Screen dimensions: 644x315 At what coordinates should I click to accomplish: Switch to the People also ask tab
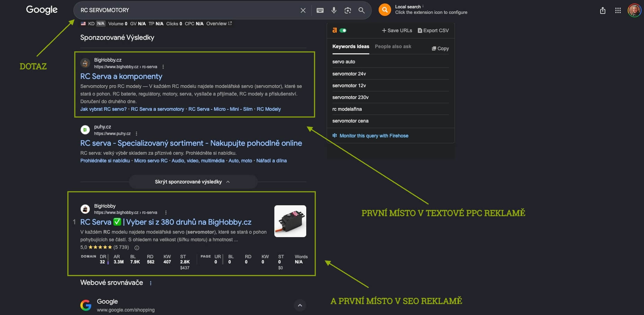(393, 46)
